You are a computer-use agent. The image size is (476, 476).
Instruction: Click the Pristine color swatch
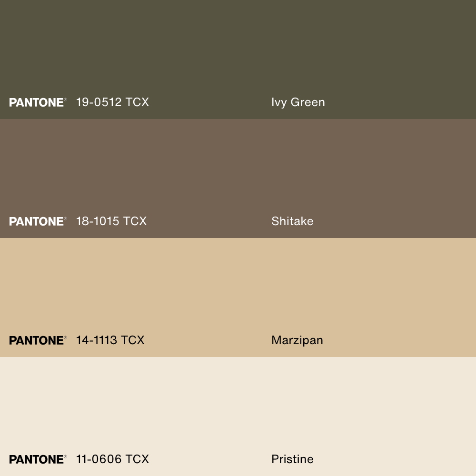pos(238,416)
